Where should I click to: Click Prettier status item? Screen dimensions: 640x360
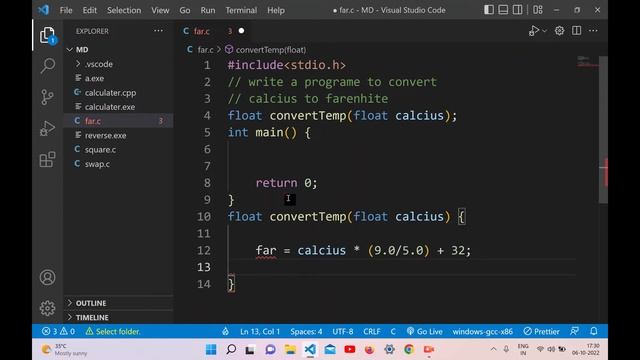[541, 331]
